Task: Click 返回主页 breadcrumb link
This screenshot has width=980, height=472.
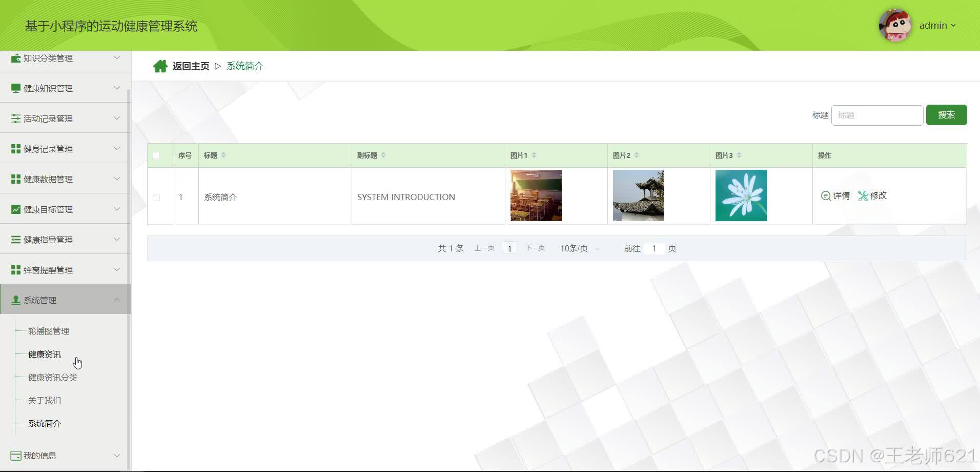Action: tap(191, 66)
